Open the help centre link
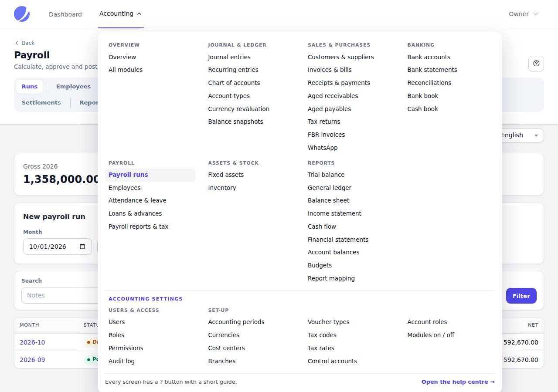 click(x=458, y=382)
